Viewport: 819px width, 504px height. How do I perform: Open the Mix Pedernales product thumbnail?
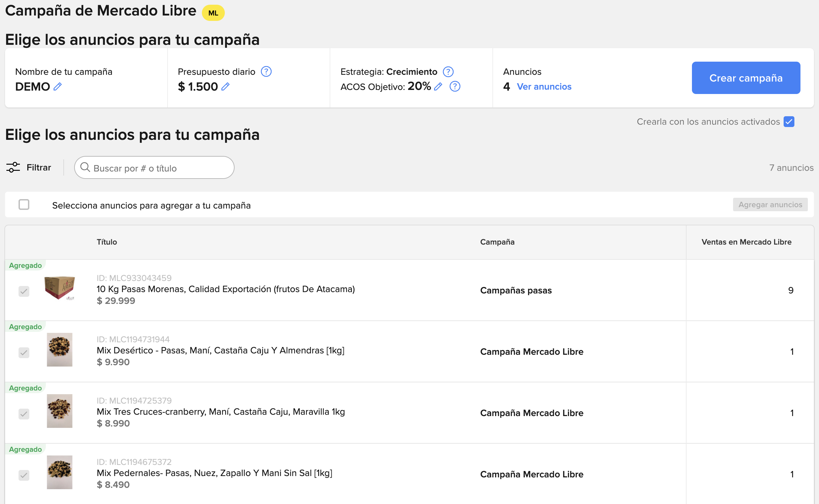60,472
